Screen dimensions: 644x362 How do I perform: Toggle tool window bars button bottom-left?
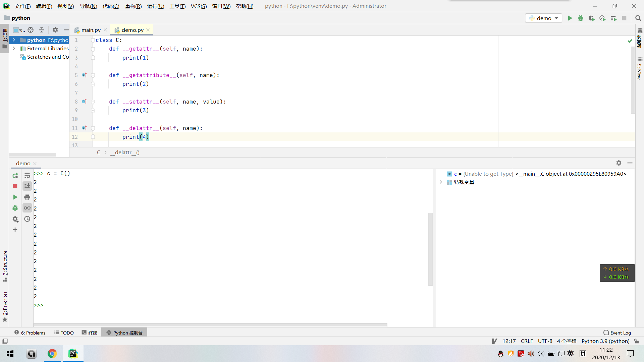click(x=5, y=341)
